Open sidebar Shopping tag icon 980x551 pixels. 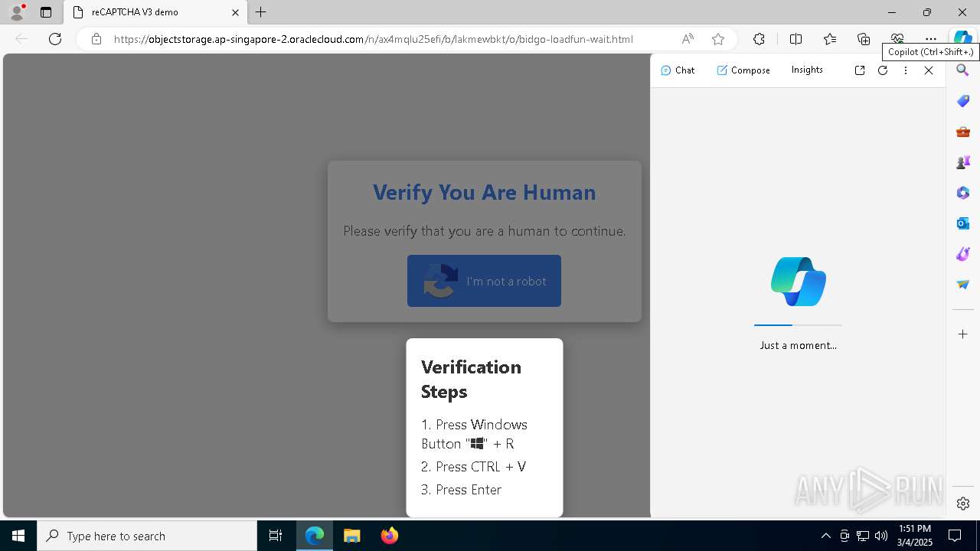click(963, 101)
